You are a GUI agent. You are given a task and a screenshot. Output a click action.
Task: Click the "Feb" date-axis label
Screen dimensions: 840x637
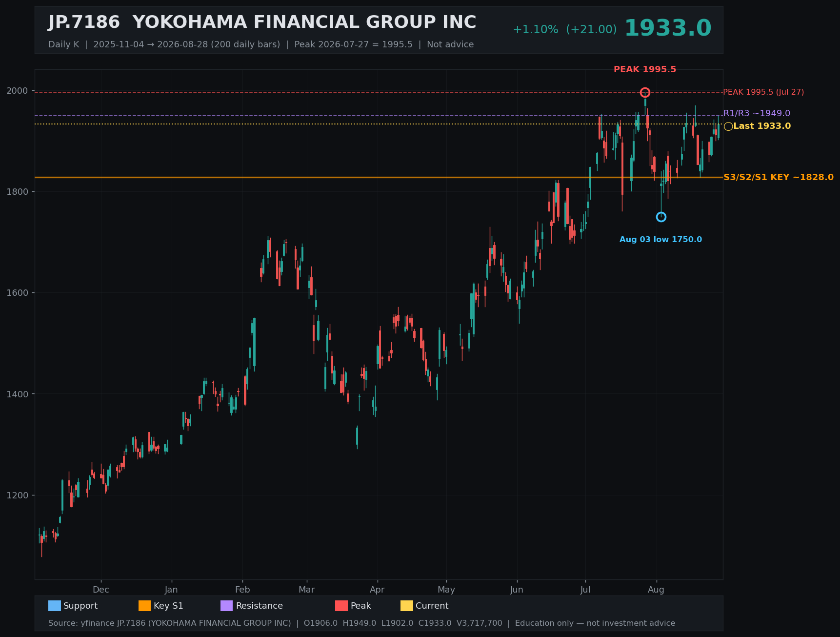(242, 590)
